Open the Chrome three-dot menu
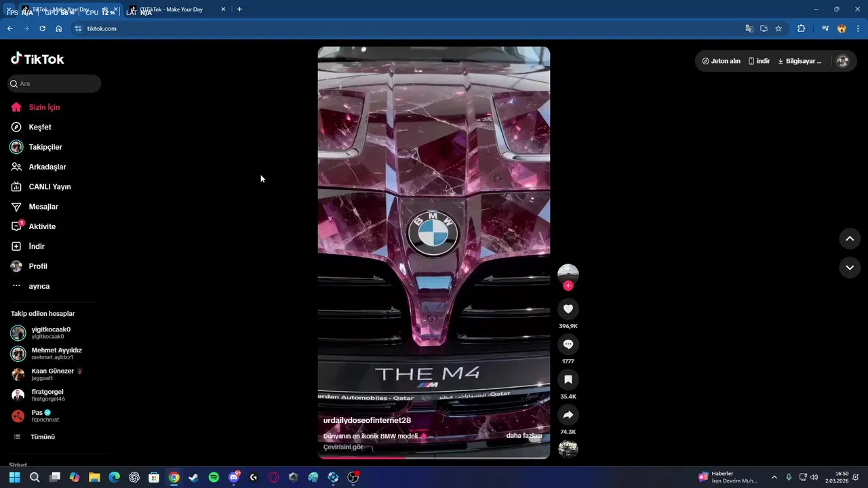 coord(859,28)
